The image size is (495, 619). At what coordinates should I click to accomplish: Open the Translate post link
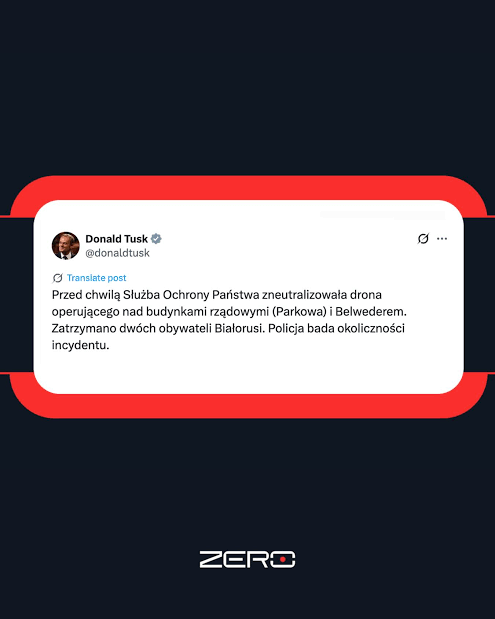(x=97, y=278)
